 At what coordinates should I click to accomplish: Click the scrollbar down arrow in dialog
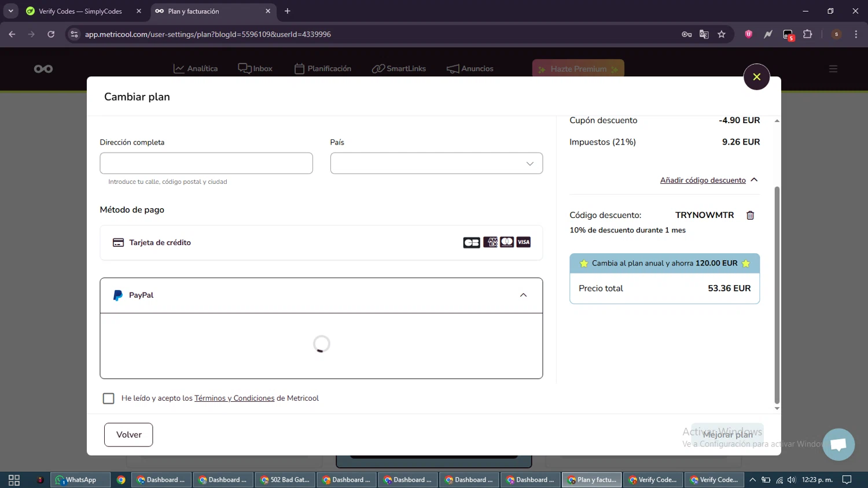coord(777,408)
